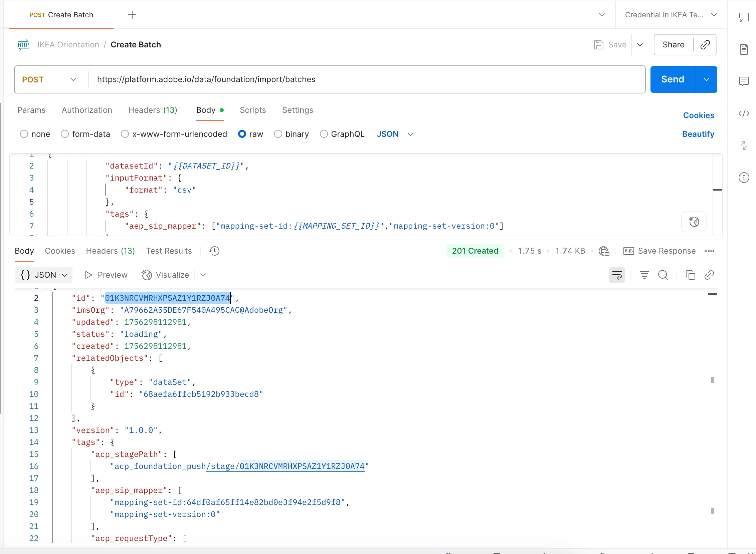Screen dimensions: 756x554
Task: Search the response with magnifier icon
Action: tap(663, 275)
